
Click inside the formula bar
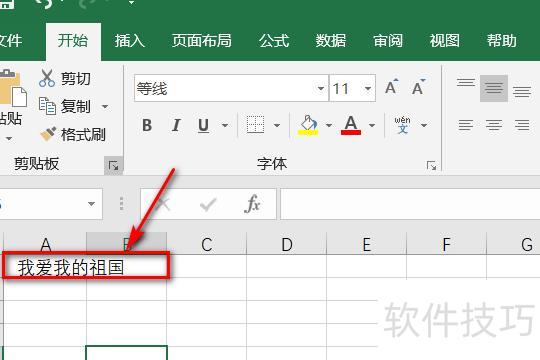click(410, 204)
